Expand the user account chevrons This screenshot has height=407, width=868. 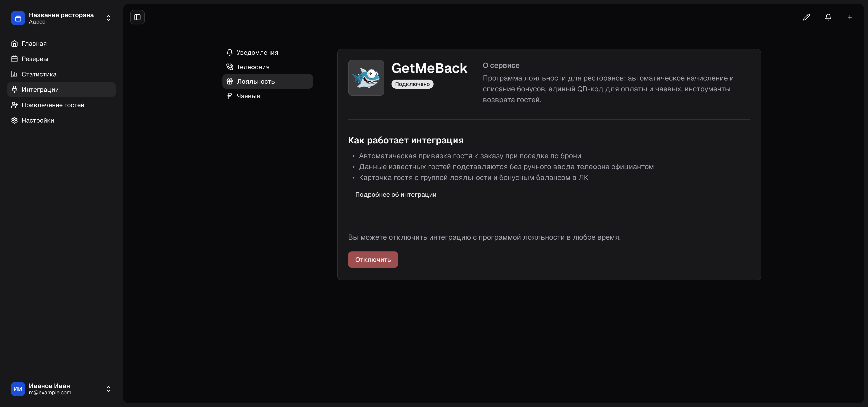(x=108, y=389)
